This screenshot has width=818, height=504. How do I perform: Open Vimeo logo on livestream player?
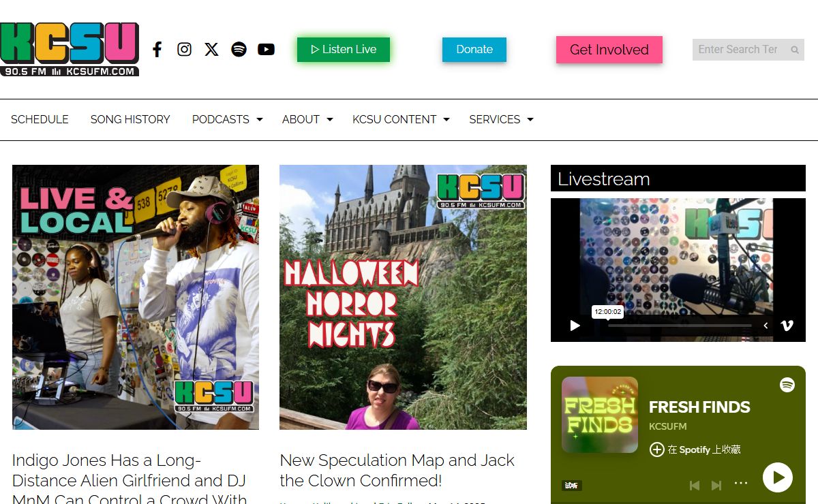tap(787, 326)
